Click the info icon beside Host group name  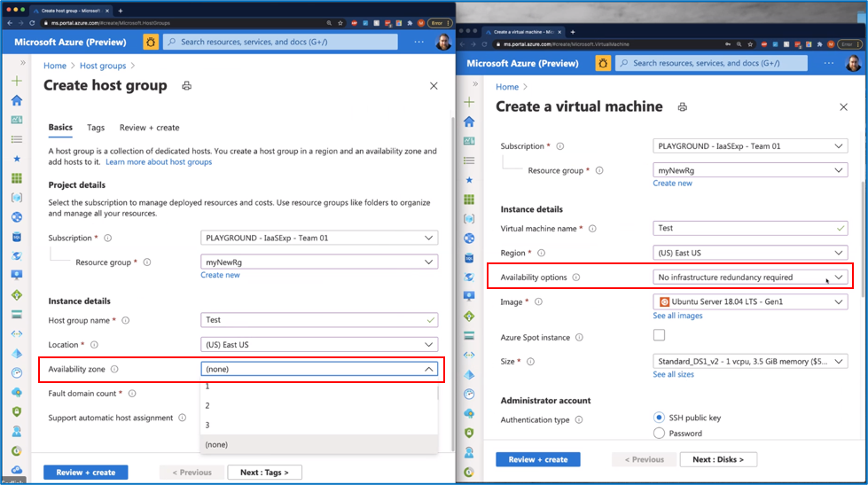click(126, 321)
